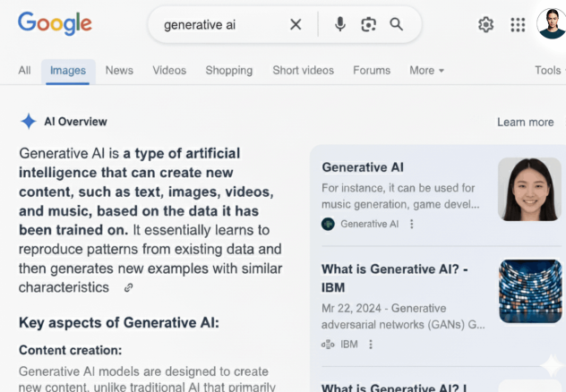The height and width of the screenshot is (392, 566).
Task: Open options menu beside Generative AI source
Action: pyautogui.click(x=412, y=225)
